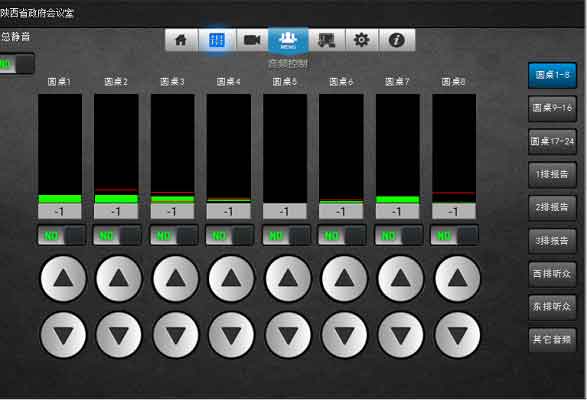Open the video camera control icon
The height and width of the screenshot is (400, 587).
coord(252,40)
